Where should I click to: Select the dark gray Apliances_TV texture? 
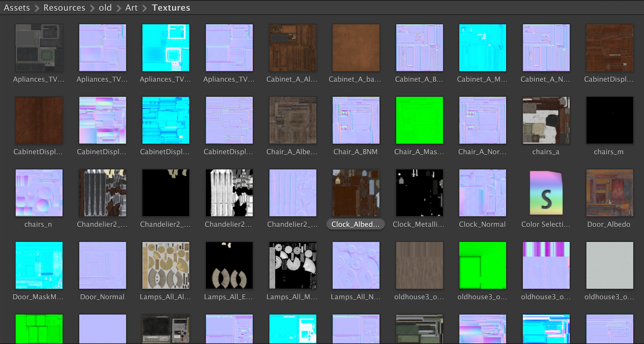tap(39, 48)
